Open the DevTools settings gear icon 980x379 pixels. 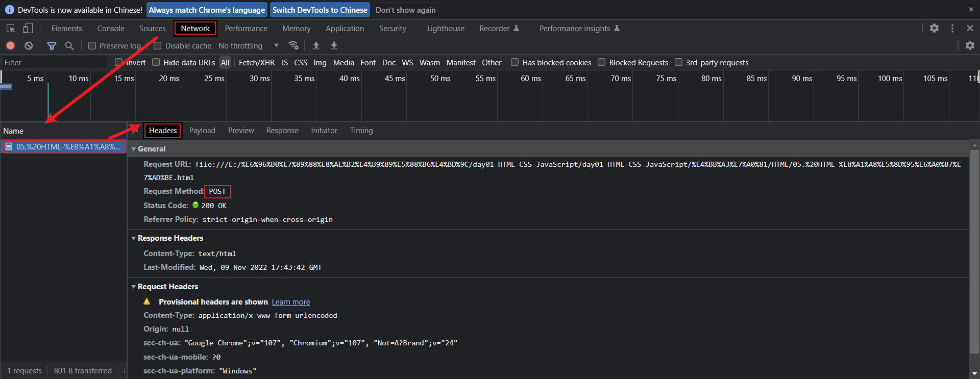(934, 29)
